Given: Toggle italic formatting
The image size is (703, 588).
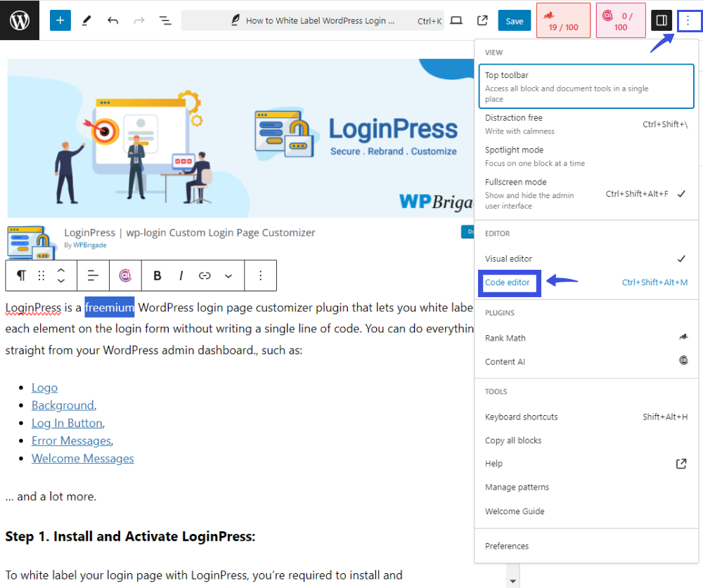Looking at the screenshot, I should [181, 275].
